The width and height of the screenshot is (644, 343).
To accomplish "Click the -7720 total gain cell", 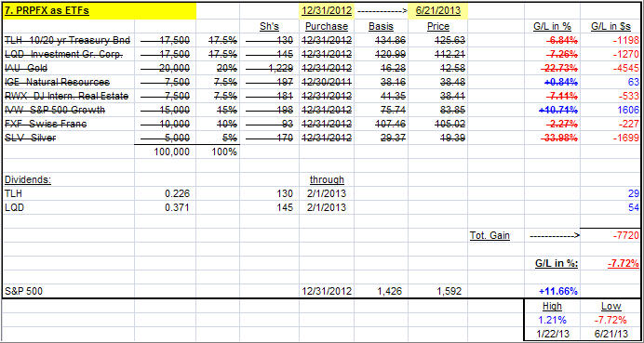I will pos(610,235).
